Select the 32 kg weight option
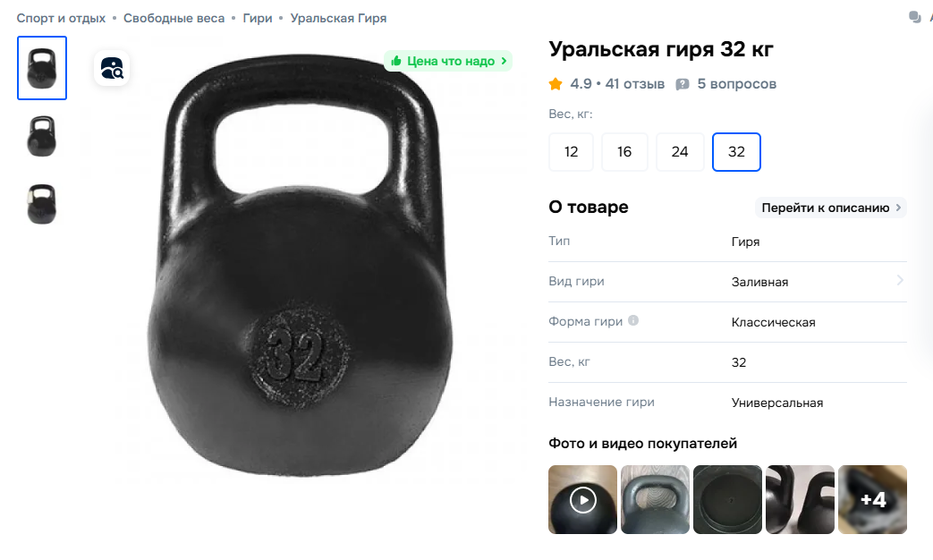 tap(736, 152)
